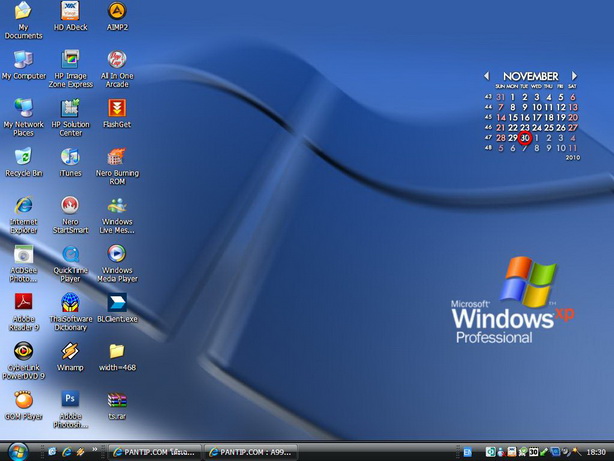Screen dimensions: 614x461
Task: Launch Internet Explorer desktop icon
Action: 23,205
